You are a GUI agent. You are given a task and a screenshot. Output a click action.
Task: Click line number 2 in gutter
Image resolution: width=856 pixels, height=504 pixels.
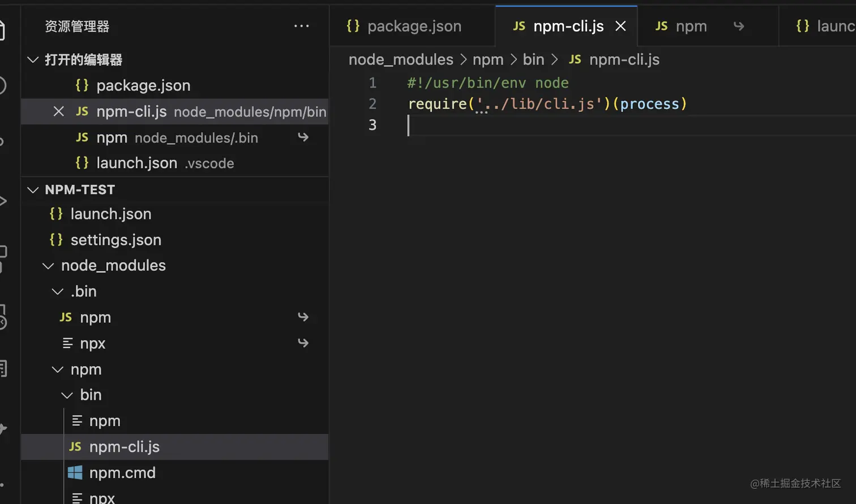pos(373,104)
